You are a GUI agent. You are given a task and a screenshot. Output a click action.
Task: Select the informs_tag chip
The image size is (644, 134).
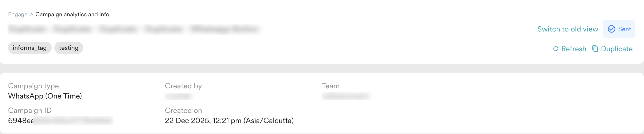[x=30, y=48]
